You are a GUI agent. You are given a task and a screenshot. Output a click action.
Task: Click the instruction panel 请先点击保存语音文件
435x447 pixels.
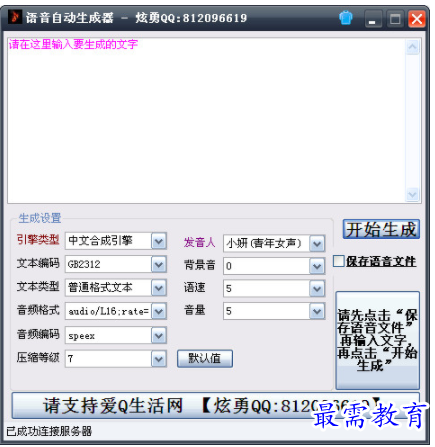point(377,340)
